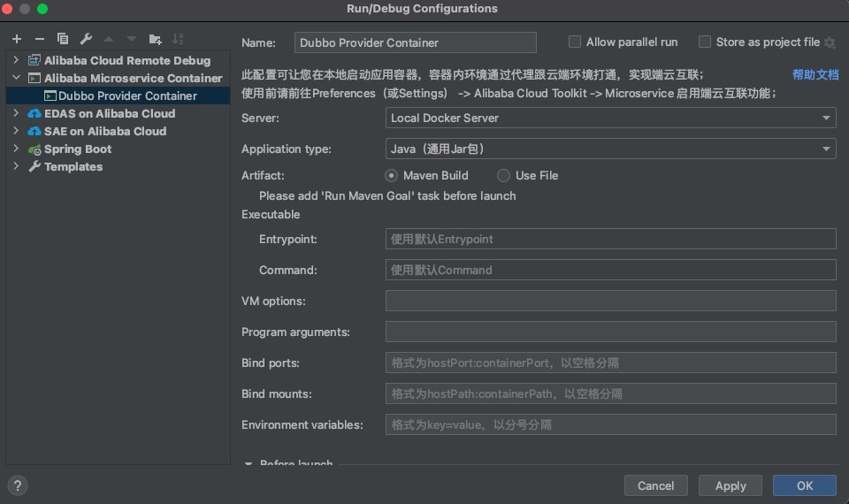Remove the selected configuration
Screen dimensions: 849x504
point(39,39)
